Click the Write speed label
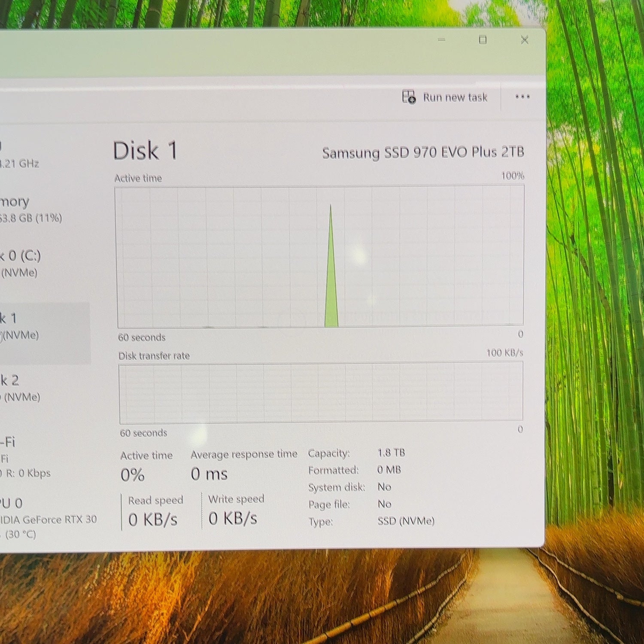Viewport: 644px width, 644px height. (236, 499)
